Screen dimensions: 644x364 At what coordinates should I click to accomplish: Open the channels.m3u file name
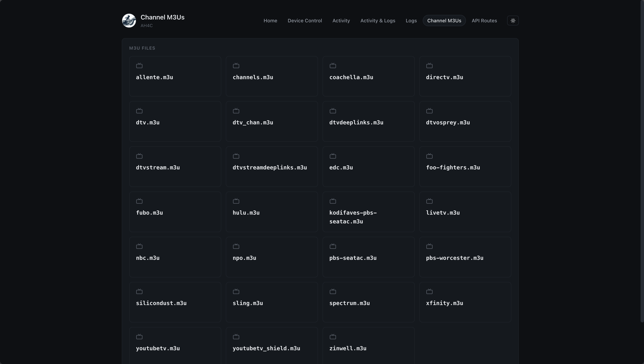[253, 77]
